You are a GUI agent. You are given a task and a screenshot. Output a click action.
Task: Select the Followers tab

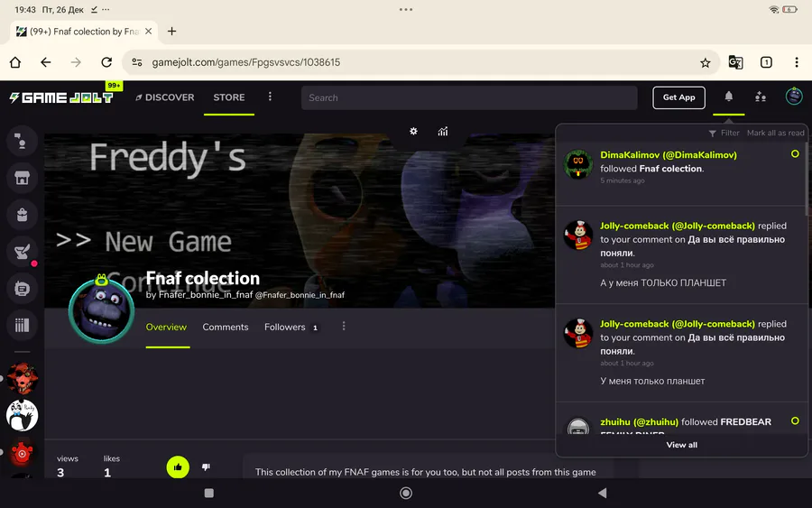click(x=291, y=328)
